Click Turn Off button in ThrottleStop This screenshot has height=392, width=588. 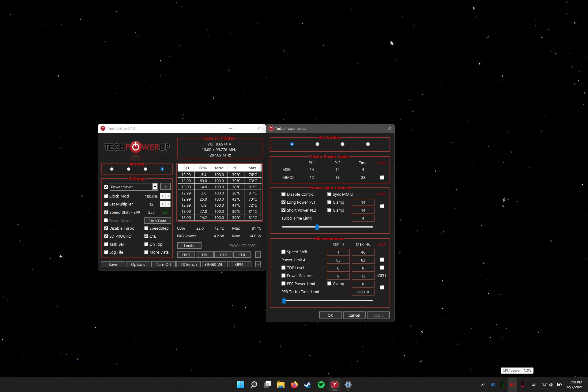pyautogui.click(x=163, y=264)
